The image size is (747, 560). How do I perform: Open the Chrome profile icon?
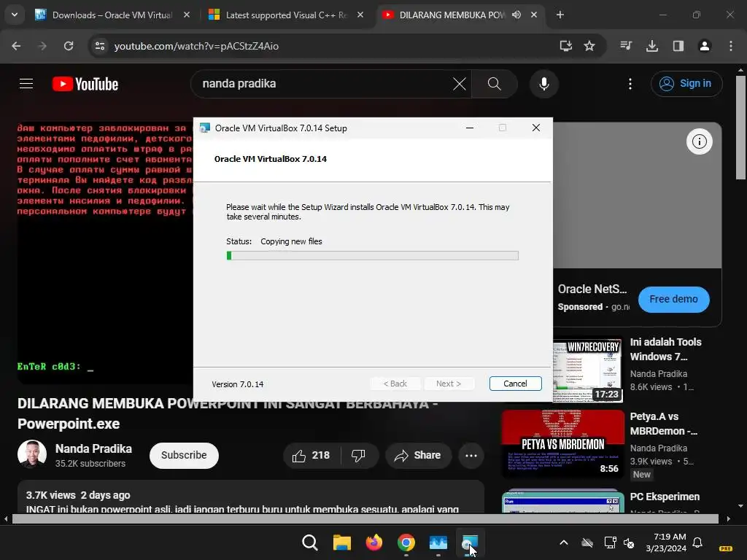705,46
